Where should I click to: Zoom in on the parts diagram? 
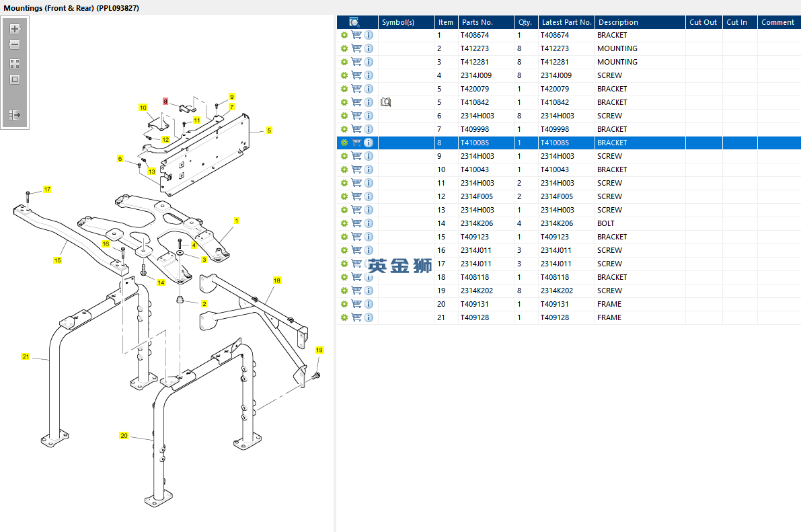click(x=15, y=30)
